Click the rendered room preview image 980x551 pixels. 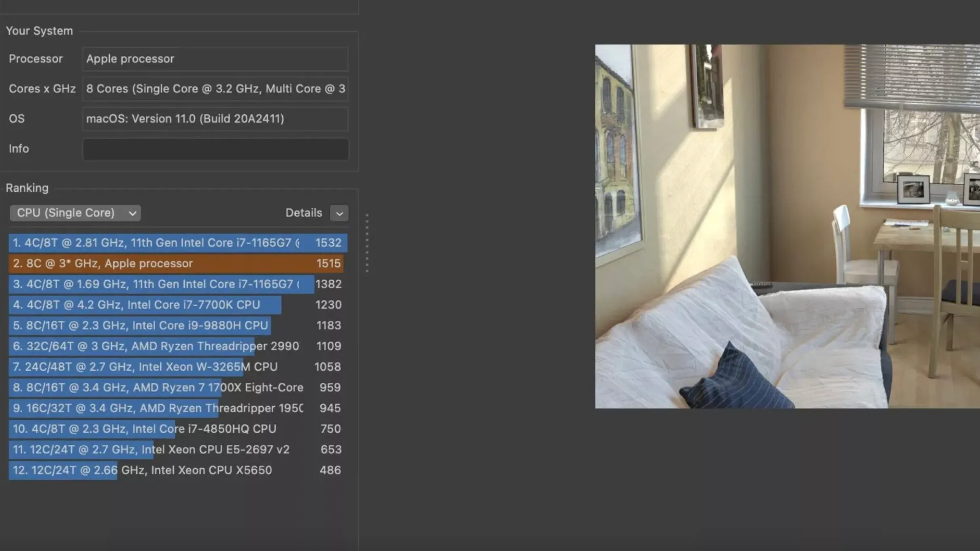(x=787, y=226)
